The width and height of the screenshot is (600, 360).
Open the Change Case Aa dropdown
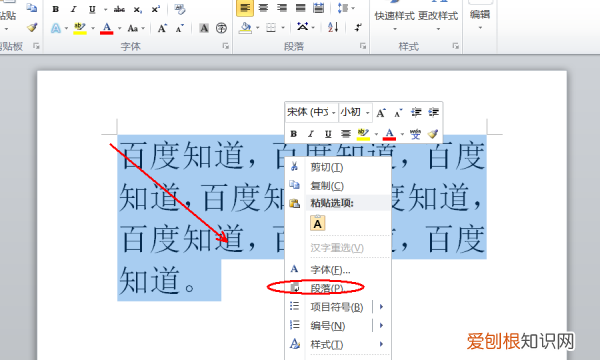coord(136,28)
